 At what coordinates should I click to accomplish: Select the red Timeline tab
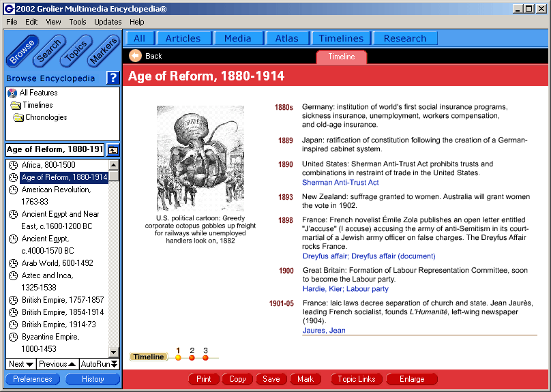(341, 57)
